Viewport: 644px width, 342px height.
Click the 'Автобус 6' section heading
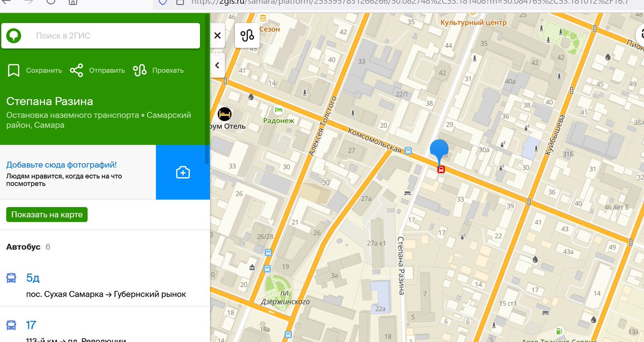coord(28,247)
